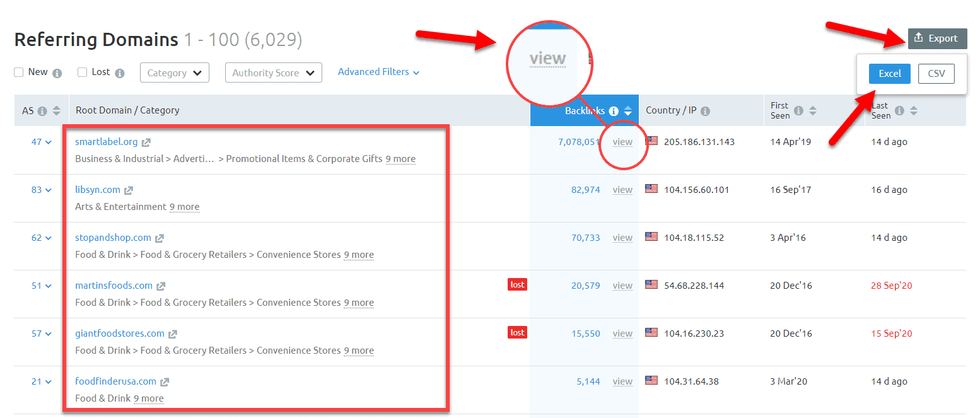
Task: Sort table by Backlinks column arrows
Action: [x=627, y=111]
